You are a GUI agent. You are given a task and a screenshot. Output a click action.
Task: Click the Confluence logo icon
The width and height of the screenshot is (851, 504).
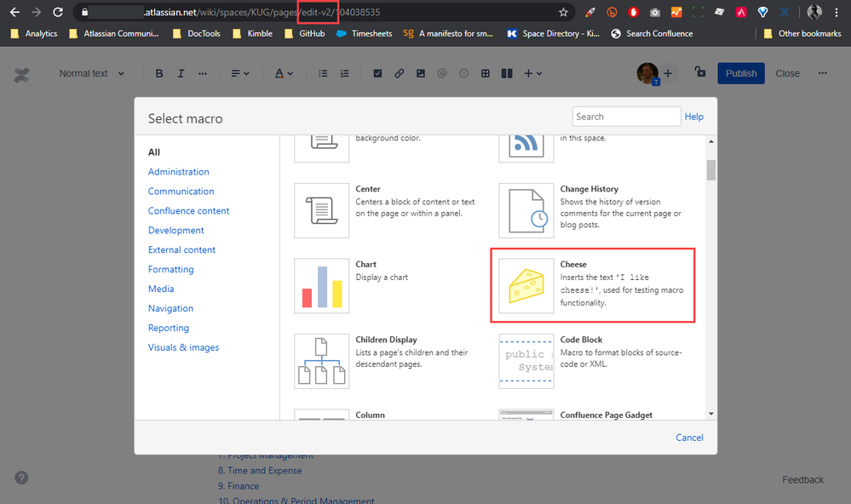21,74
